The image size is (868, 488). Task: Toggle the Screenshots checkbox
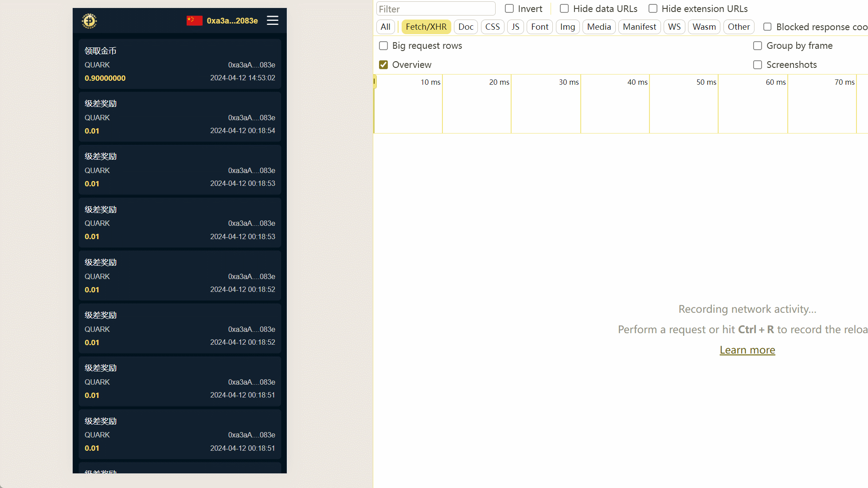click(757, 64)
